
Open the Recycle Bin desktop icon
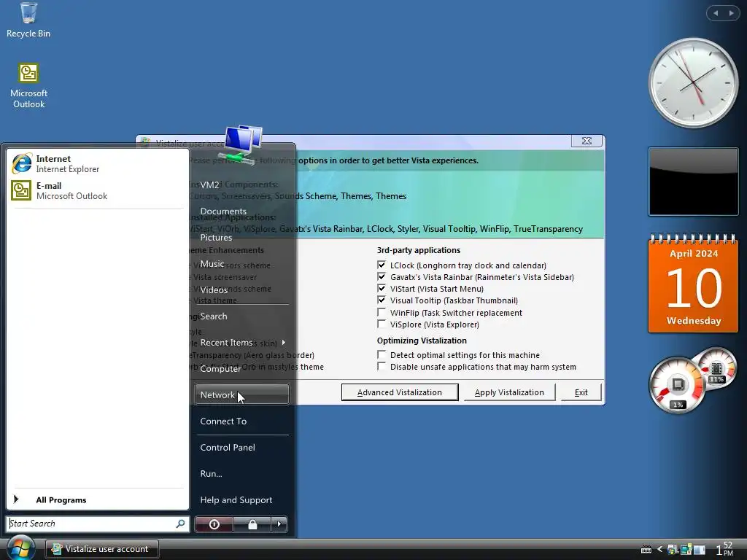[28, 20]
